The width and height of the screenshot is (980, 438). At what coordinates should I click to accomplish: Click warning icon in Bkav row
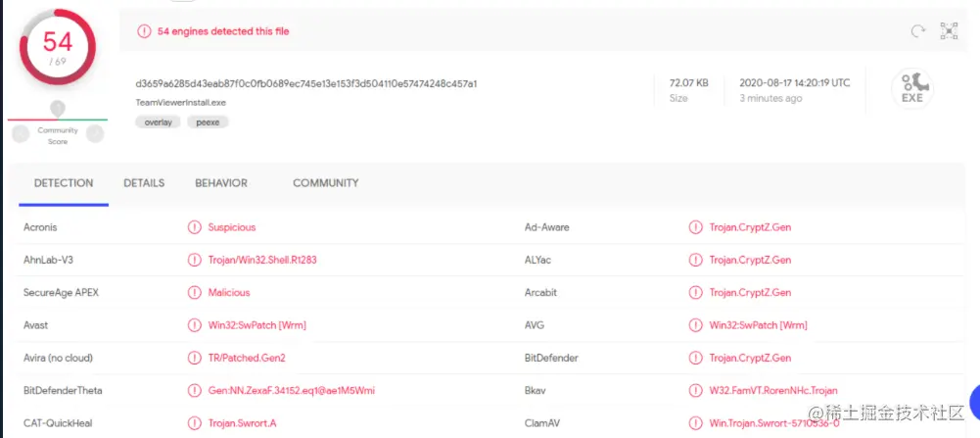[x=696, y=390]
